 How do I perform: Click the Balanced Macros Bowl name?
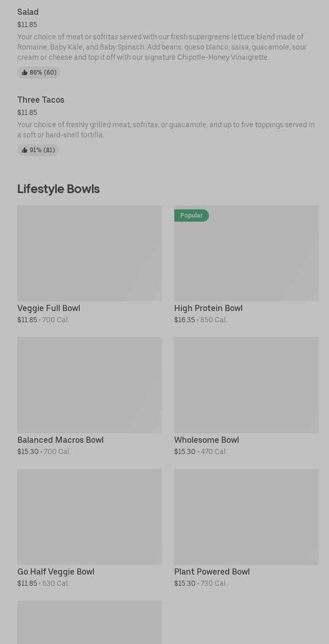point(60,440)
